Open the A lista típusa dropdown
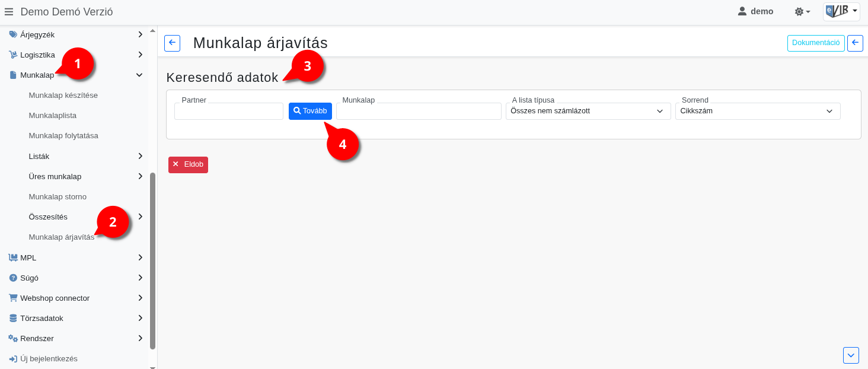The height and width of the screenshot is (369, 868). 586,111
